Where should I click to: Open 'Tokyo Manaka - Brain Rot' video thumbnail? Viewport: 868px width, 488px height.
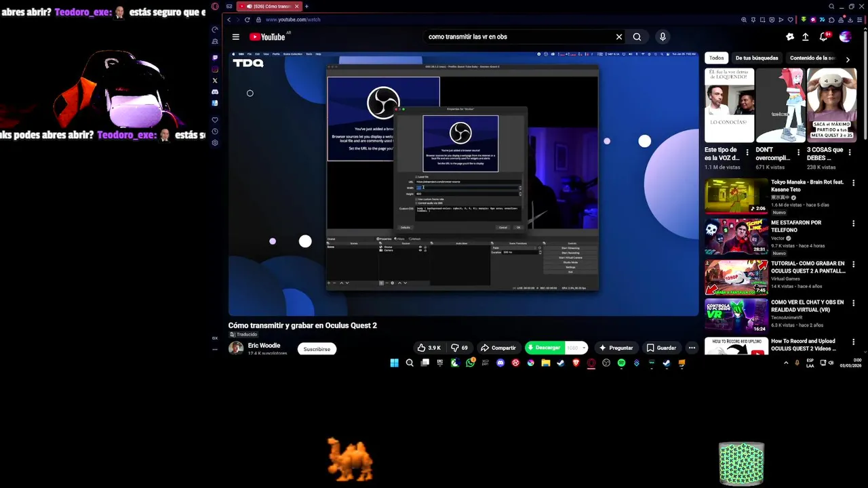click(736, 196)
